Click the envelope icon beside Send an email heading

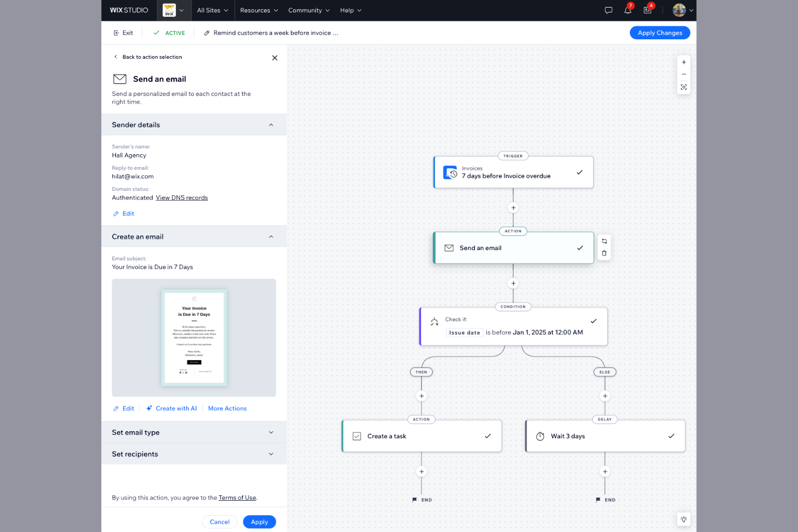[x=120, y=79]
